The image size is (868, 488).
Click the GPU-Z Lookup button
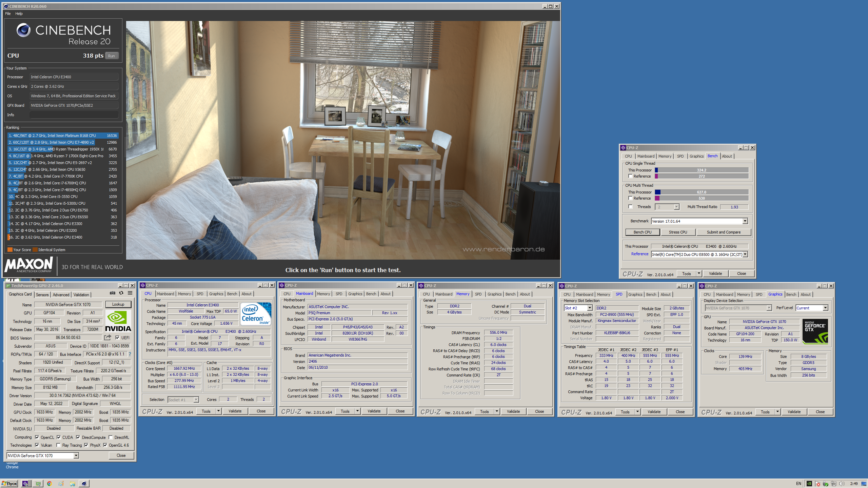tap(118, 304)
